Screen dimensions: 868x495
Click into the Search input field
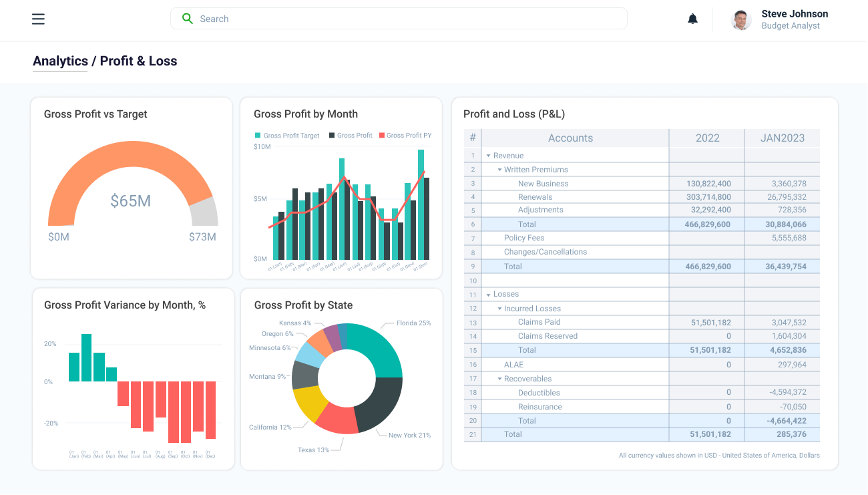401,19
